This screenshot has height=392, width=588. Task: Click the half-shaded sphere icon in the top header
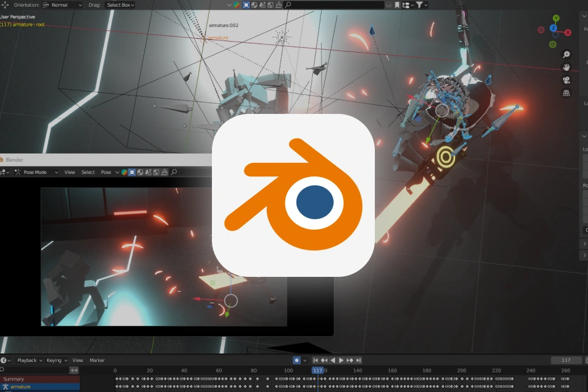click(x=254, y=5)
